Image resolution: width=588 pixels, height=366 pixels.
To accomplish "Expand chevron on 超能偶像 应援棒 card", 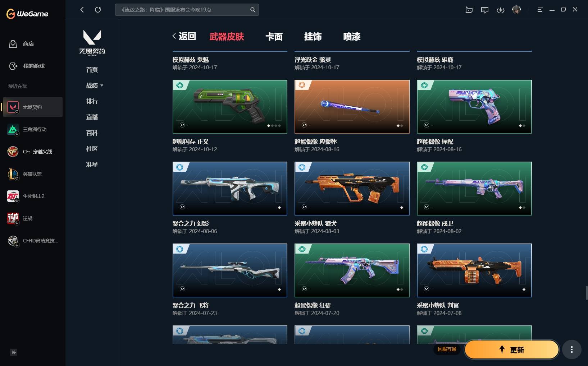I will click(x=304, y=125).
